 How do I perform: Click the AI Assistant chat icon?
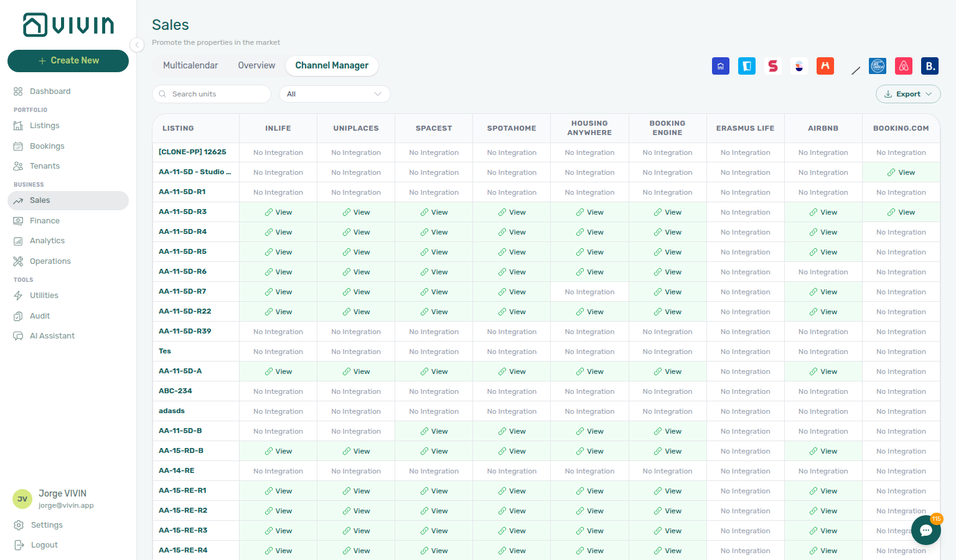[18, 336]
